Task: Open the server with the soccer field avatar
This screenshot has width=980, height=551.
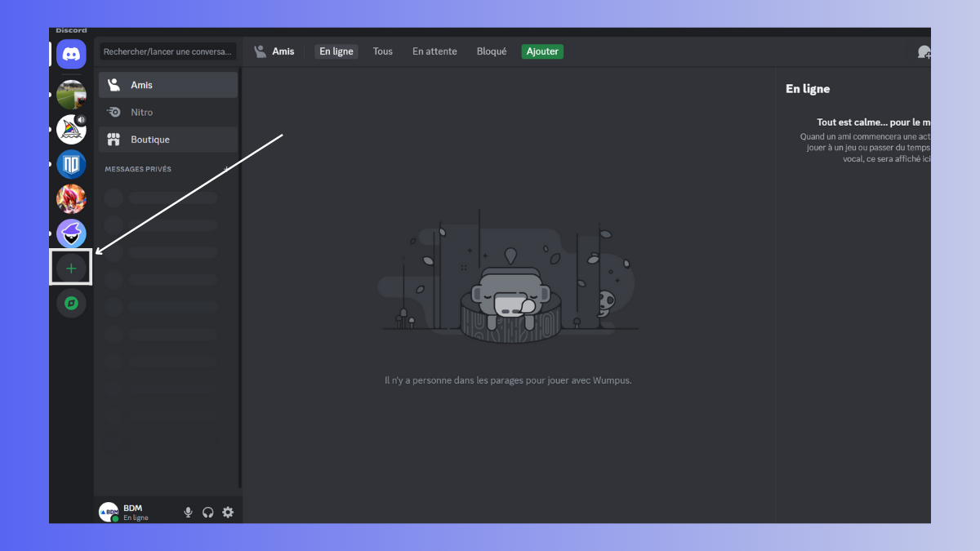Action: [71, 95]
